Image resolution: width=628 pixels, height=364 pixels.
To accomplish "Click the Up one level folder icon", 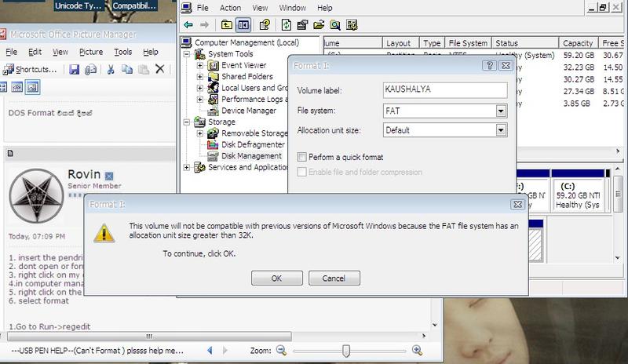I will [227, 25].
